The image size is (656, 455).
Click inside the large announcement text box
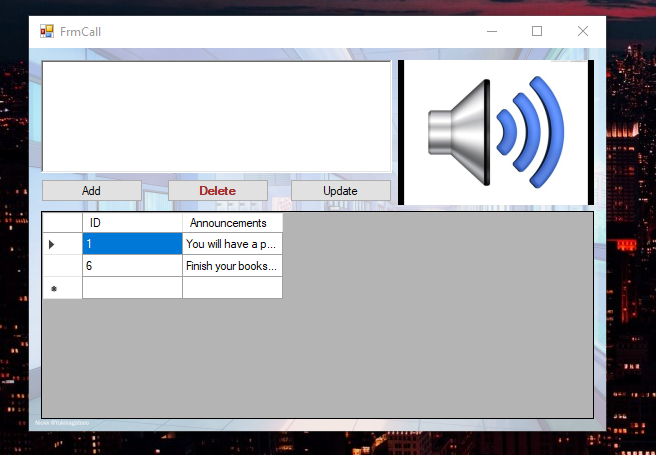pyautogui.click(x=216, y=117)
